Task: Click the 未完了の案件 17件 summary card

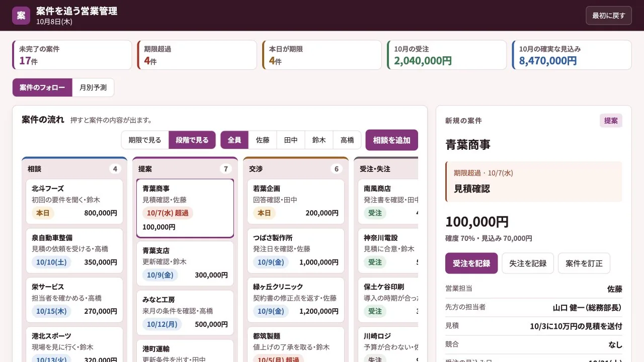Action: click(72, 55)
